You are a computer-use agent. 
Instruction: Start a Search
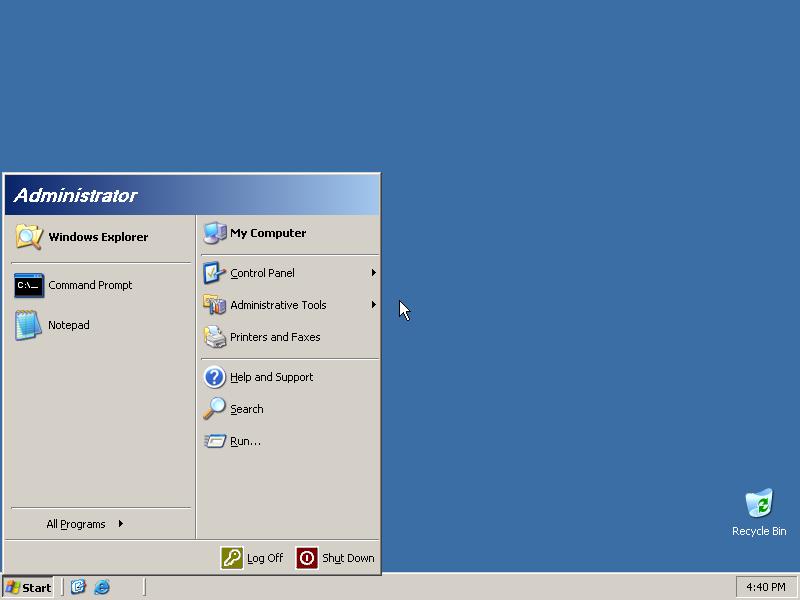pyautogui.click(x=245, y=409)
